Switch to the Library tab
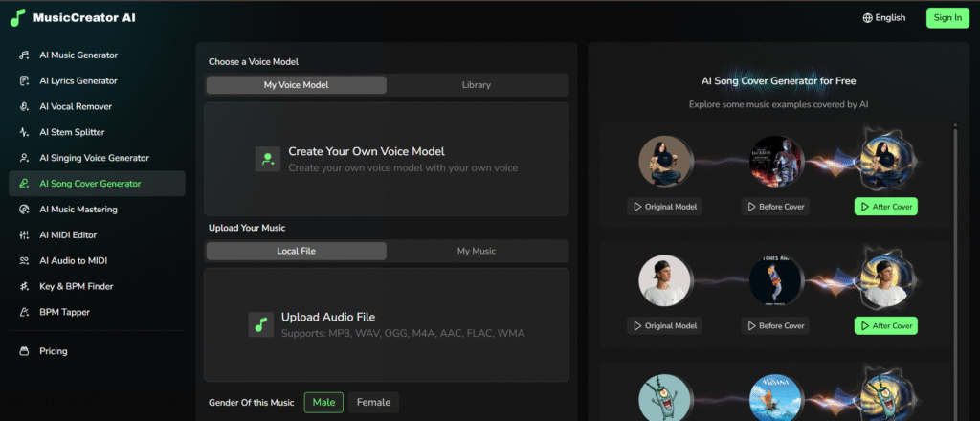 (477, 85)
